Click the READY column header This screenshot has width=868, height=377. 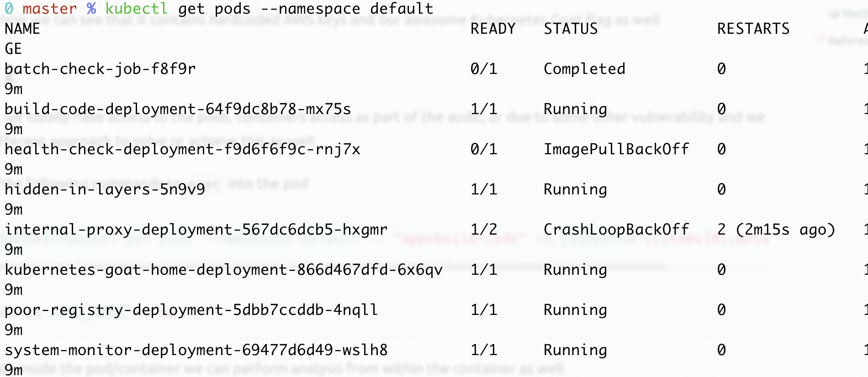[493, 29]
